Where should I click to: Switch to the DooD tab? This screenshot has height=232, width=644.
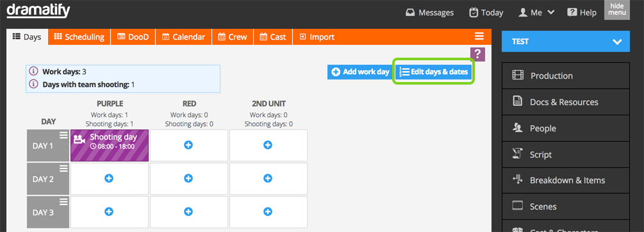pyautogui.click(x=133, y=37)
